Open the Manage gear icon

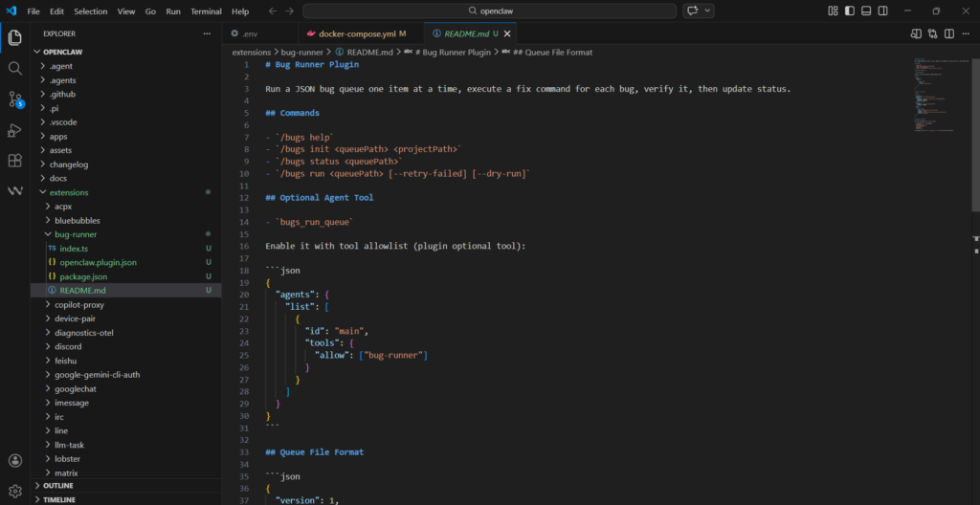pyautogui.click(x=15, y=491)
